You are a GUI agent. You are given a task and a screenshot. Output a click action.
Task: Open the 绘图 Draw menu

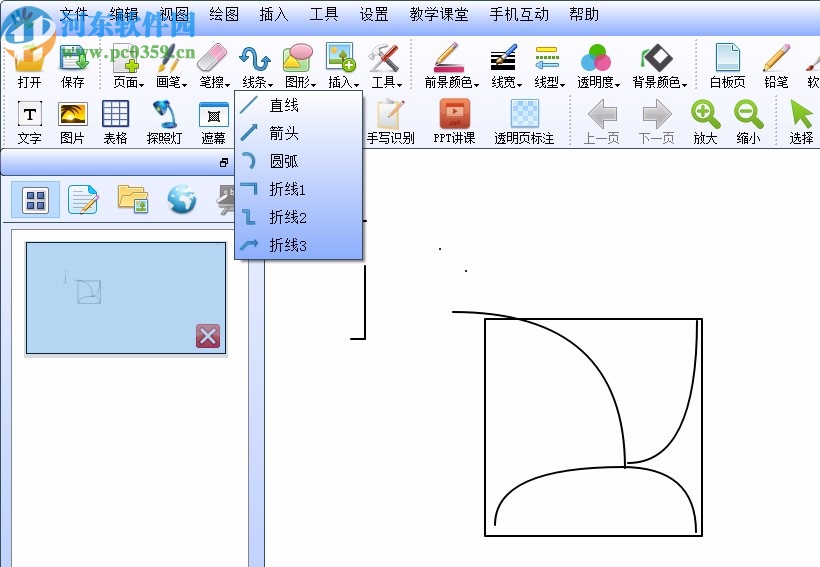(x=224, y=14)
